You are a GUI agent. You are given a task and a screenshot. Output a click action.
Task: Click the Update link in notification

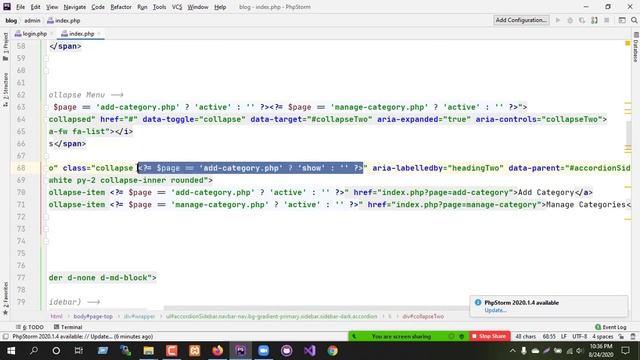pyautogui.click(x=495, y=310)
